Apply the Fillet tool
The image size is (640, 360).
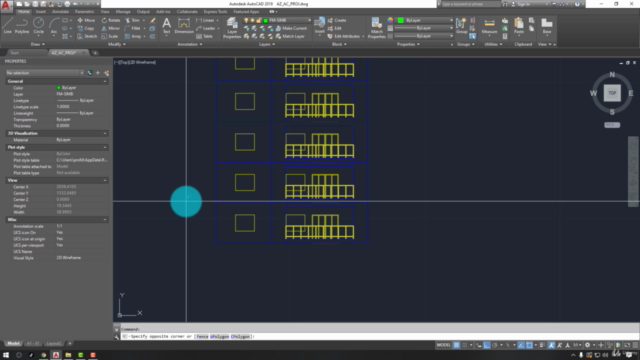click(x=132, y=28)
